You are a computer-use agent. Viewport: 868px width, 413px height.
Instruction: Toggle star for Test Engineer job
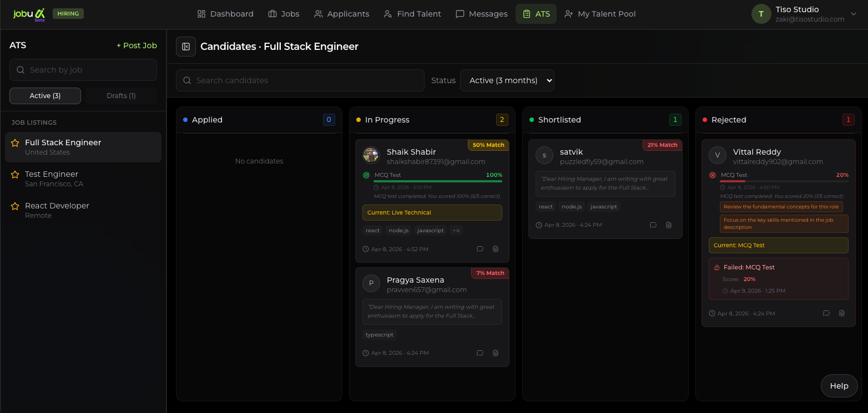15,175
